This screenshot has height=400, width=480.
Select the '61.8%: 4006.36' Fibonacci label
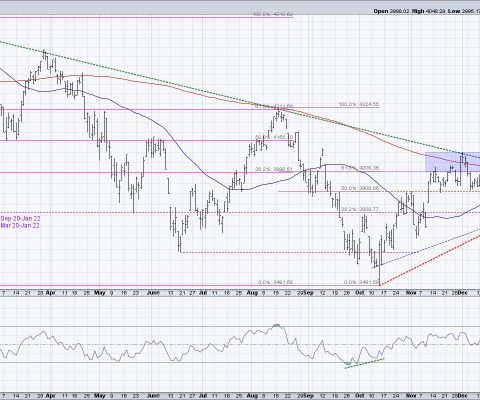point(359,168)
